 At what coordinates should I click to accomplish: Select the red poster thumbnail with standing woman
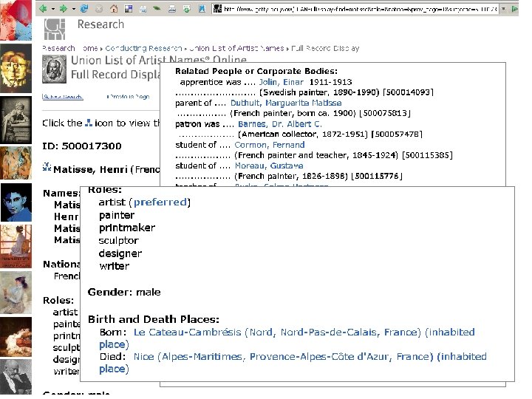(x=16, y=246)
